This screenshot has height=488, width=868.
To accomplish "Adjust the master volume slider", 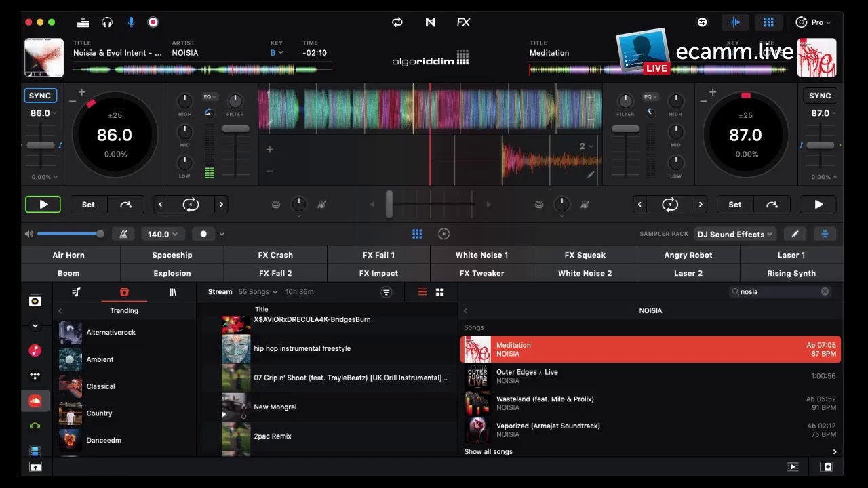I will click(68, 234).
